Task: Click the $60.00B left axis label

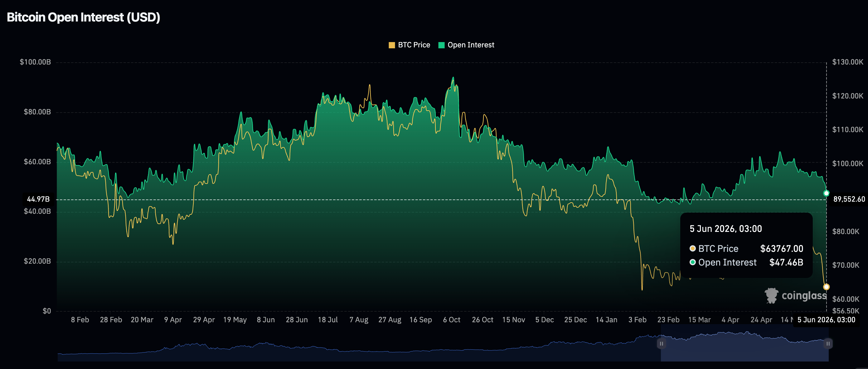Action: [x=37, y=162]
